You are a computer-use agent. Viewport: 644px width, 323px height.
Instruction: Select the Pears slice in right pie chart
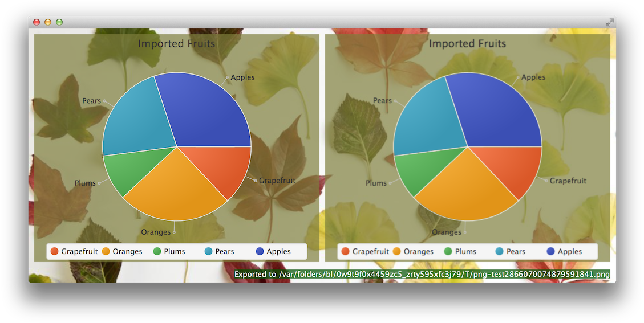pos(425,120)
